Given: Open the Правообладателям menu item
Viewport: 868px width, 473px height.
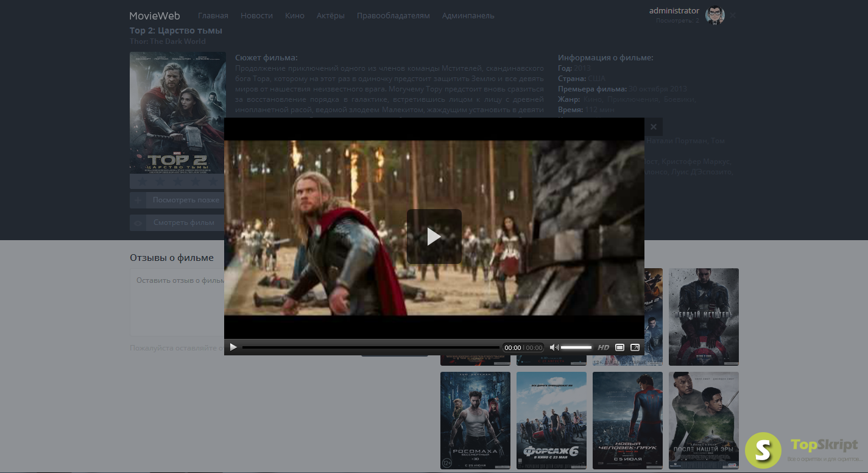Looking at the screenshot, I should [393, 16].
